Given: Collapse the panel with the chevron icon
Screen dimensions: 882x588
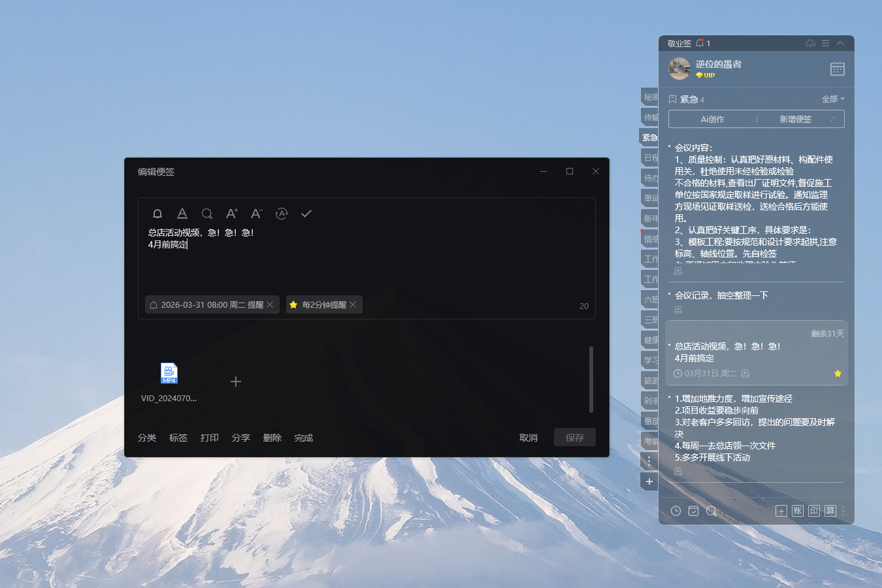Looking at the screenshot, I should (841, 42).
